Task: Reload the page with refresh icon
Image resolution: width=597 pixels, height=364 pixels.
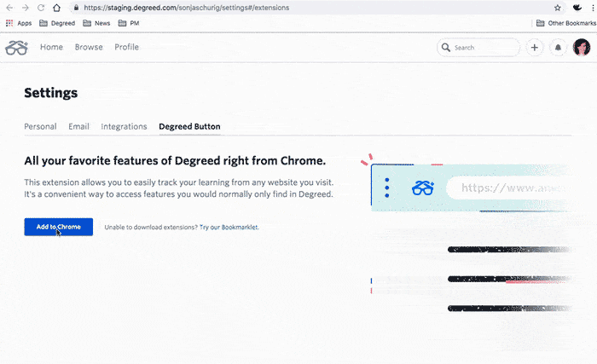Action: point(41,8)
